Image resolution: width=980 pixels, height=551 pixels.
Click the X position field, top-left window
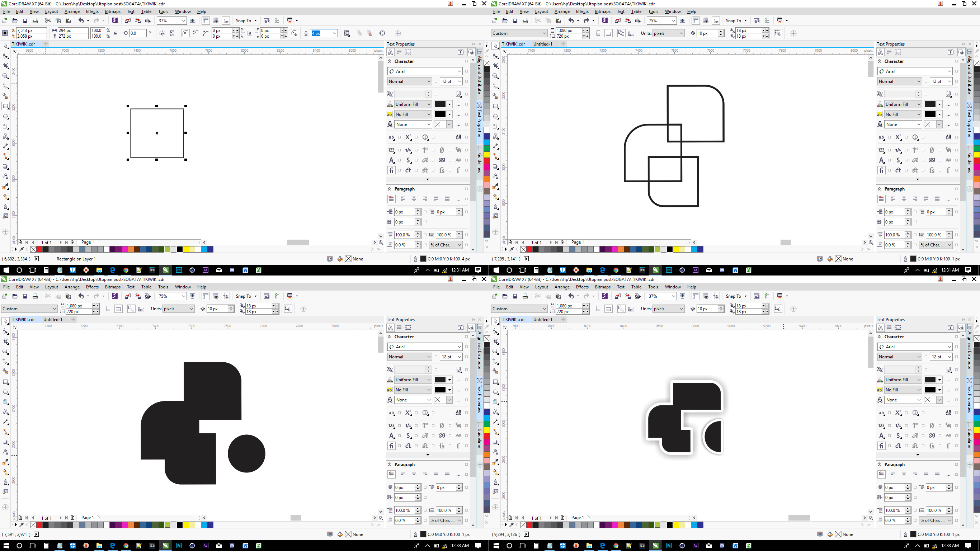pos(31,30)
